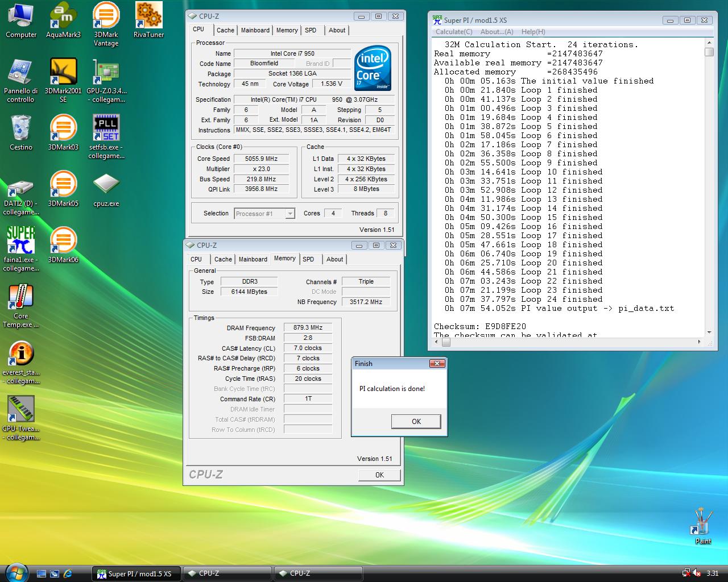Launch 3DMark05 shortcut

63,189
